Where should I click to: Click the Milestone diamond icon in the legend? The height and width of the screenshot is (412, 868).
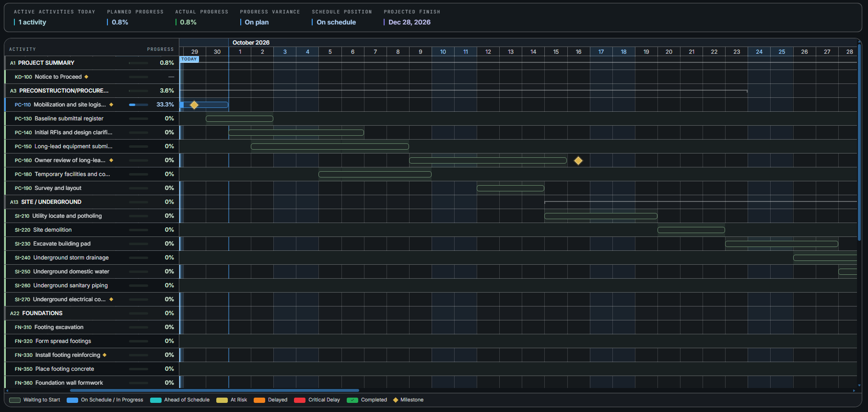pos(396,400)
